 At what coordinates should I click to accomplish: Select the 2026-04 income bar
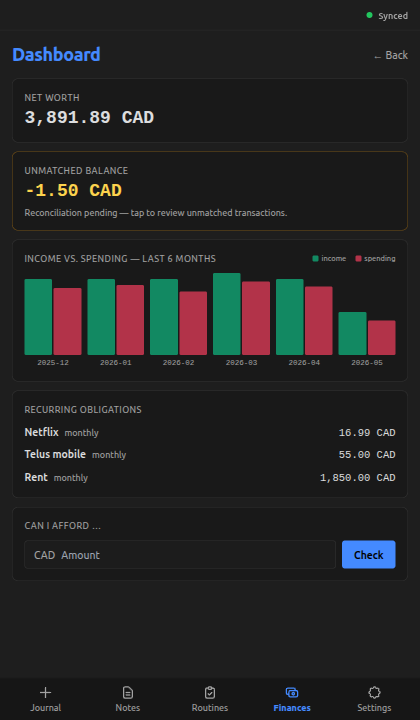click(290, 317)
